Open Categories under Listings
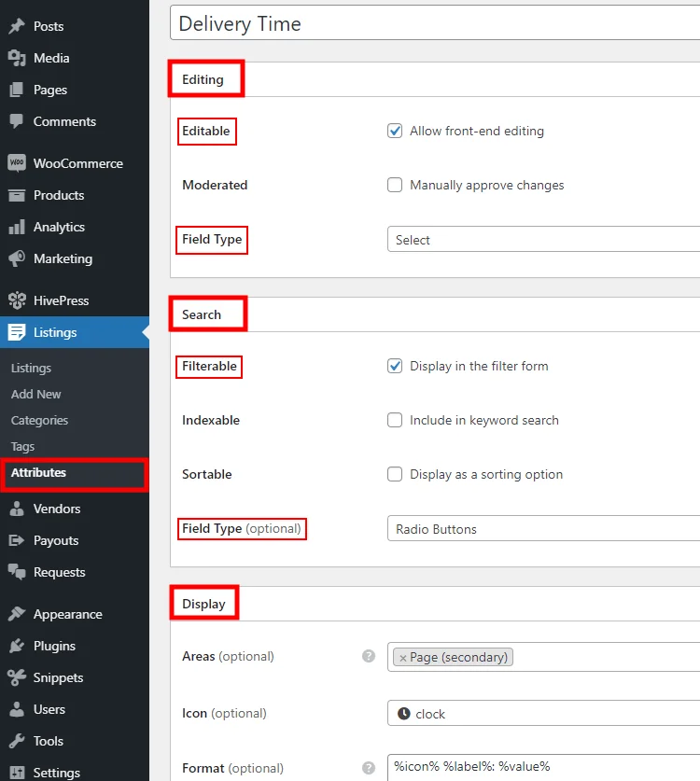 [x=39, y=421]
